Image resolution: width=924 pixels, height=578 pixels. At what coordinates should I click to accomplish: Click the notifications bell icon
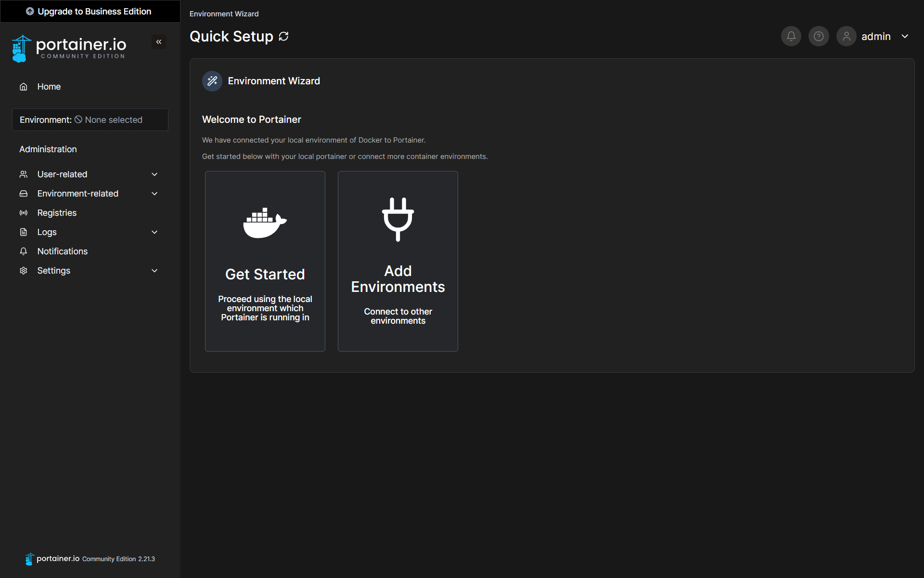click(791, 36)
